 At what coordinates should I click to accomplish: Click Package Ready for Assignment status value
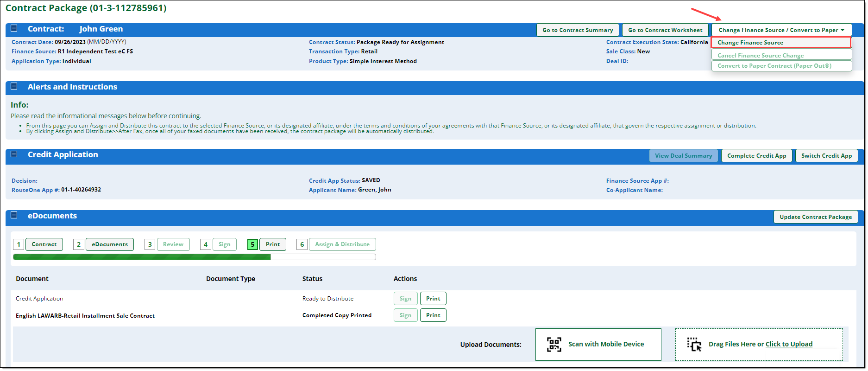point(400,42)
